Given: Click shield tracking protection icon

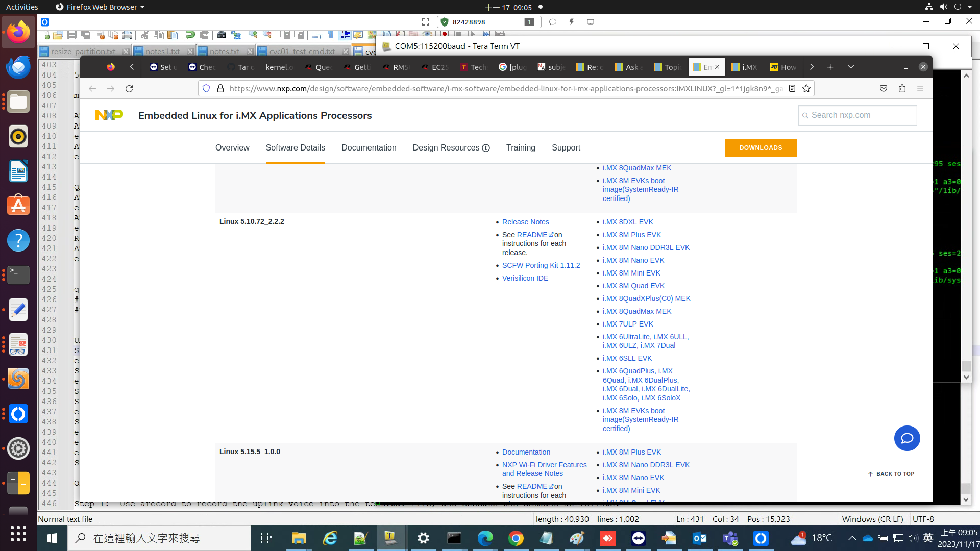Looking at the screenshot, I should [x=206, y=89].
